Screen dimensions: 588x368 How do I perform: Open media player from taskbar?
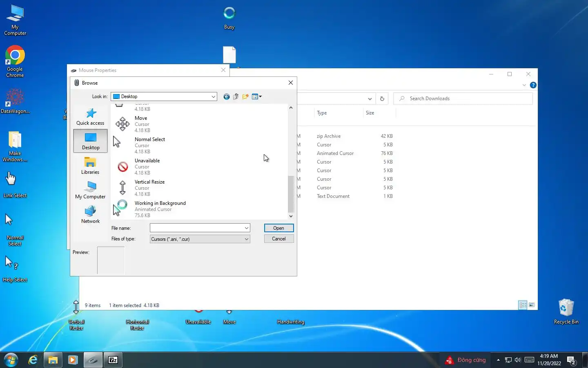pos(73,360)
